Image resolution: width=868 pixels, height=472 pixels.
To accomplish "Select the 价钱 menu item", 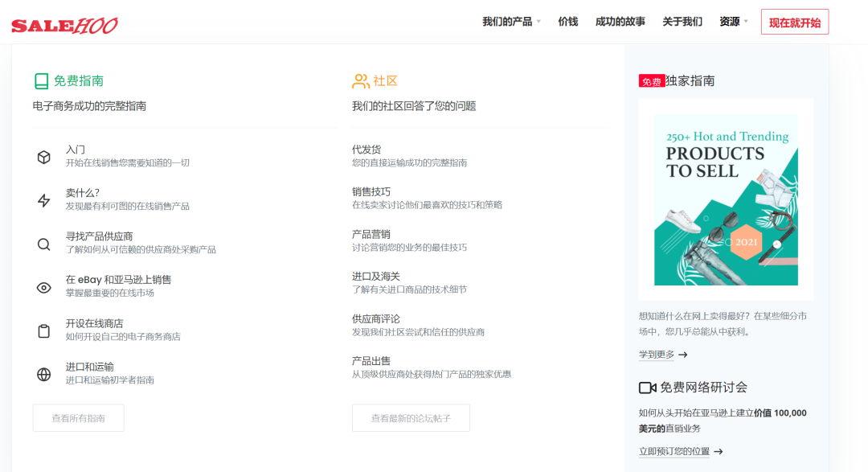I will (568, 22).
